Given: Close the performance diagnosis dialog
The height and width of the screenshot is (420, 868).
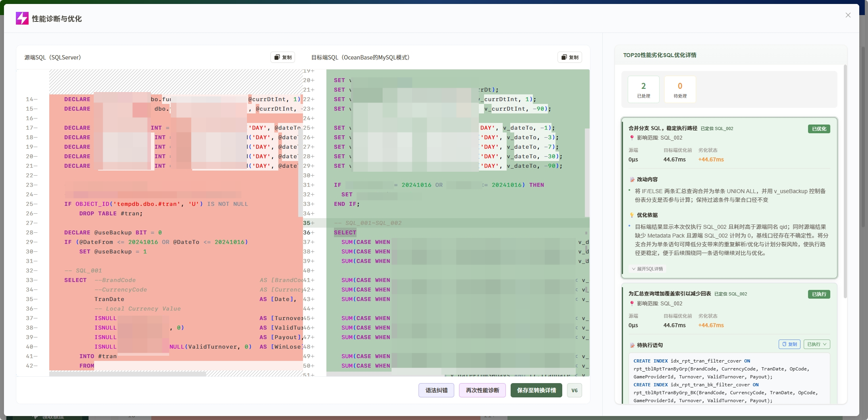Looking at the screenshot, I should 848,15.
